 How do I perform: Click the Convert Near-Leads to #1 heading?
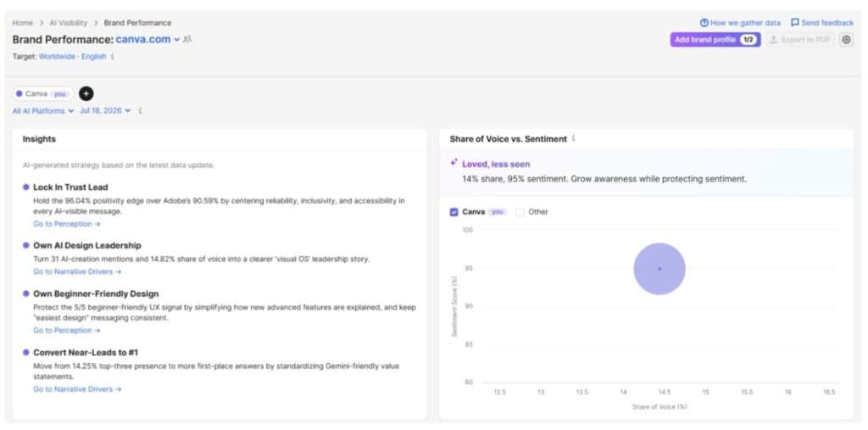coord(86,353)
